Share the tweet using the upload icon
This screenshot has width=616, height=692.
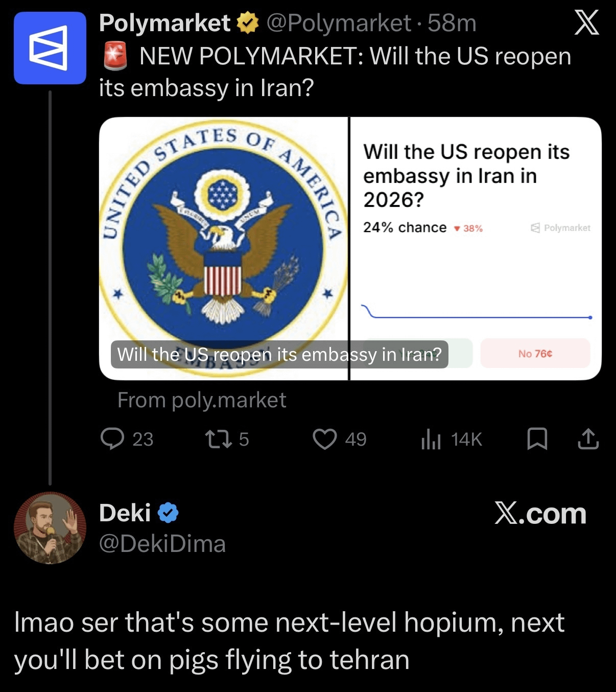click(588, 439)
